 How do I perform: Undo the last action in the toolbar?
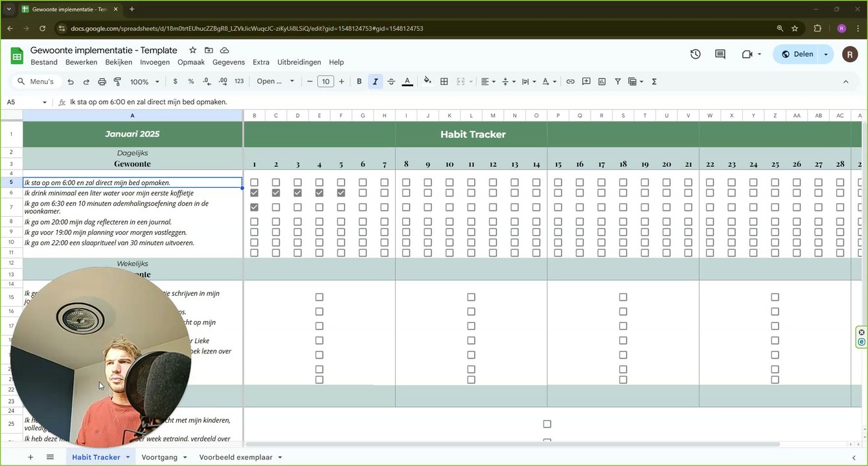(x=71, y=82)
